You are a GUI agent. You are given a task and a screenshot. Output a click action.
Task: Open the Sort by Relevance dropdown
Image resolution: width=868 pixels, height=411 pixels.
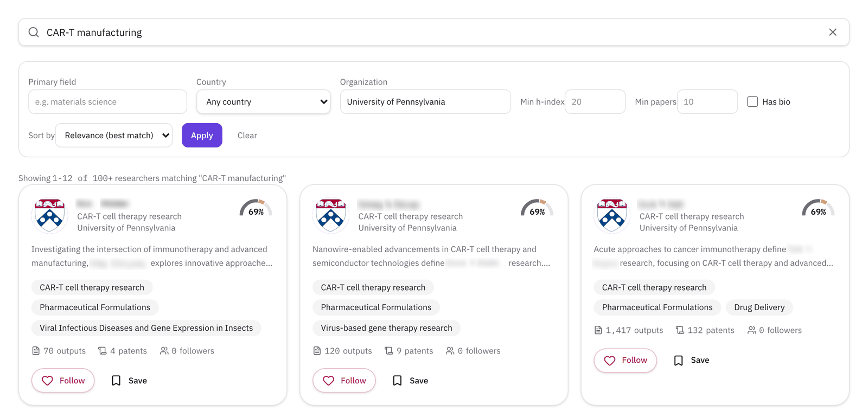coord(114,136)
